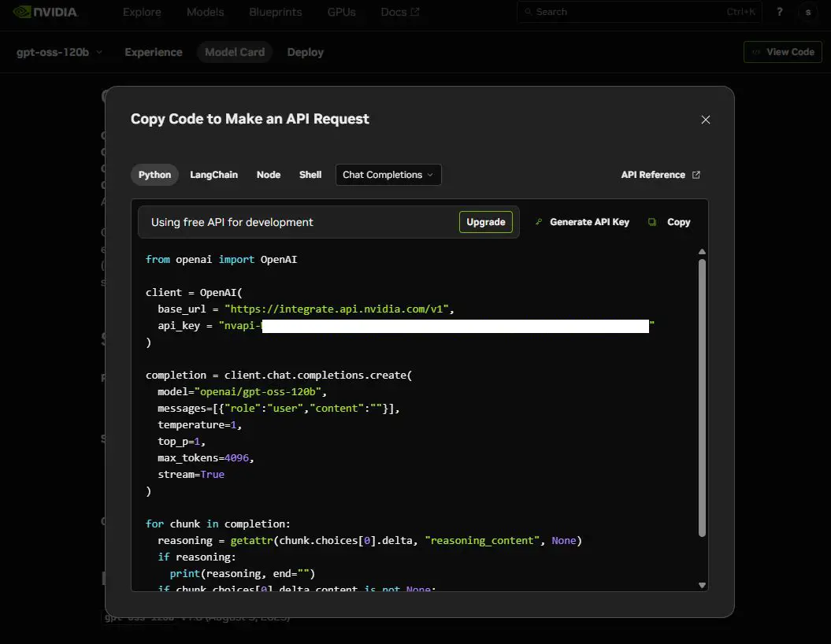The image size is (831, 644).
Task: Expand the gpt-oss-120b model selector
Action: (x=60, y=52)
